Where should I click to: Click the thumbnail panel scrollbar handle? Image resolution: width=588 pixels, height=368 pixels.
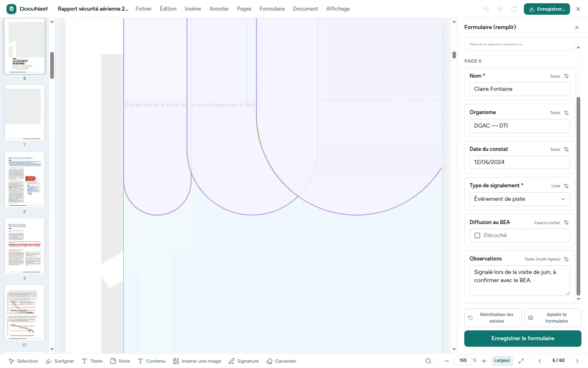(x=52, y=65)
